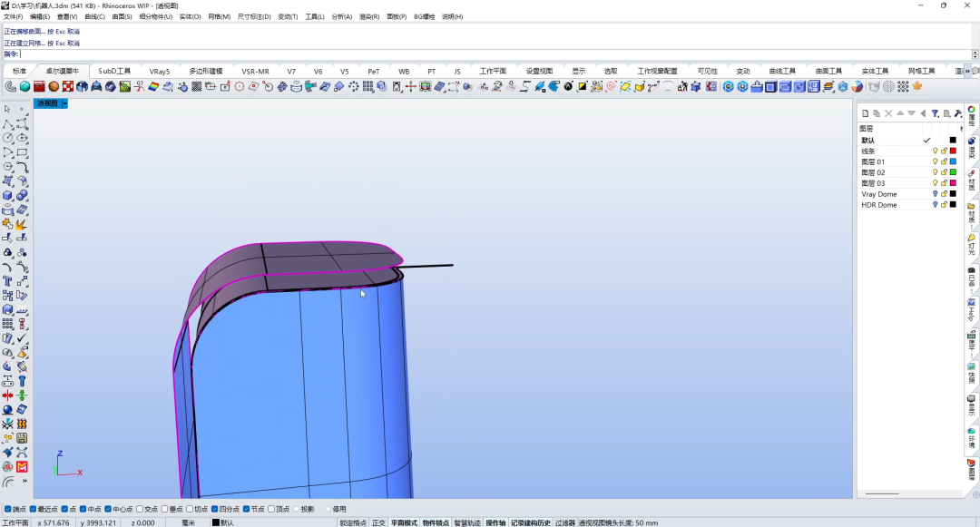Open the 透视图 viewport title dropdown arrow

pyautogui.click(x=64, y=103)
